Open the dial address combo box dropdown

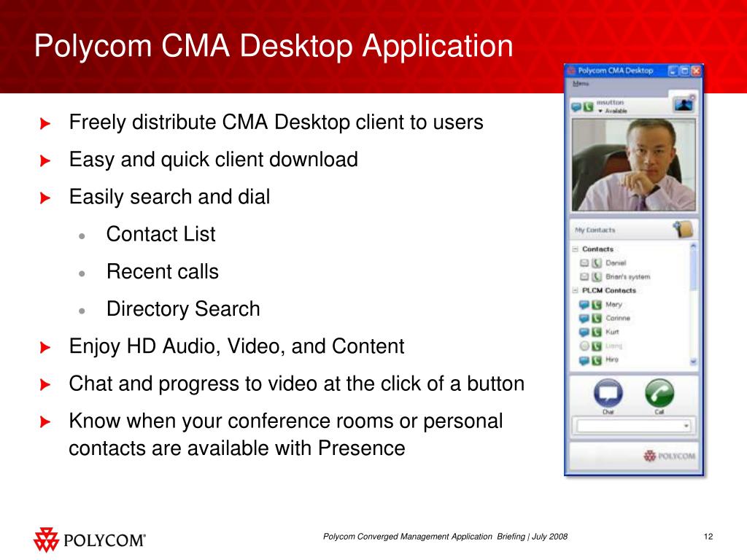[x=686, y=426]
